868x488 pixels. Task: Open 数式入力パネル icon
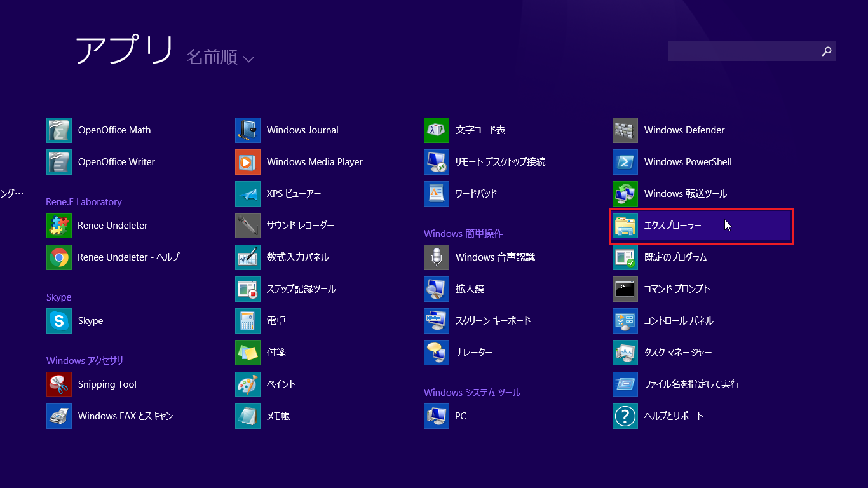coord(248,257)
